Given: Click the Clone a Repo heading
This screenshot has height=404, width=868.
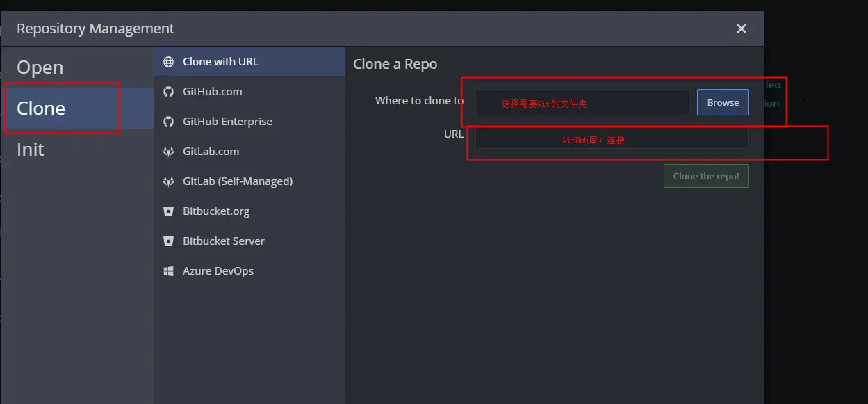Looking at the screenshot, I should pos(395,64).
